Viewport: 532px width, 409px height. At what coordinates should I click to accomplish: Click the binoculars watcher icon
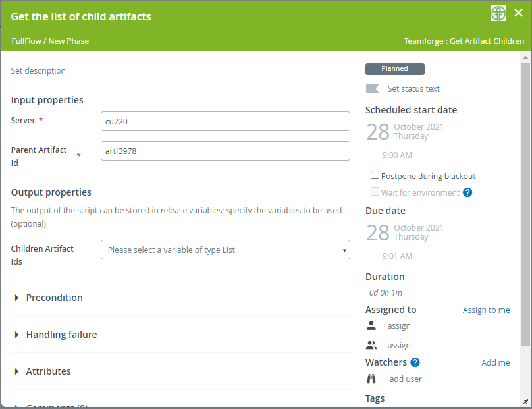click(x=372, y=379)
